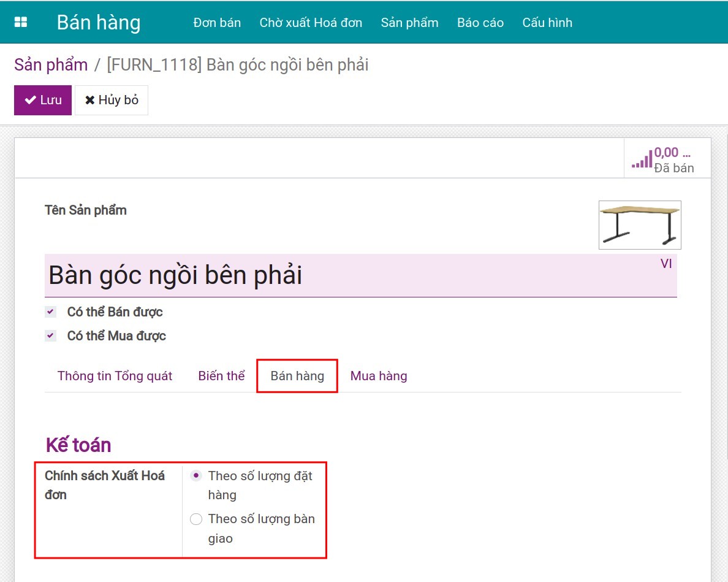Edit the product name field

(x=361, y=275)
